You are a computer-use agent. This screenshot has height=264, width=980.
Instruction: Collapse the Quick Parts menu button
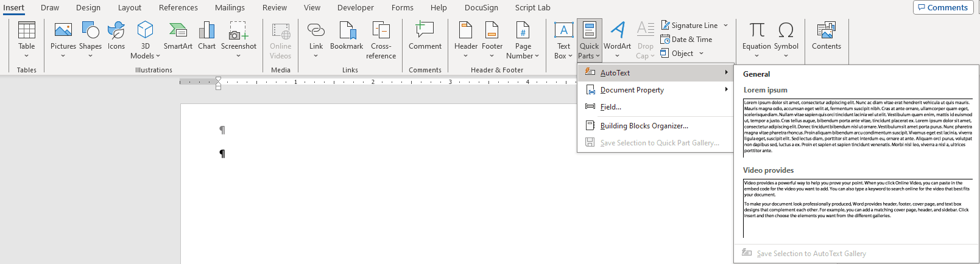(589, 40)
